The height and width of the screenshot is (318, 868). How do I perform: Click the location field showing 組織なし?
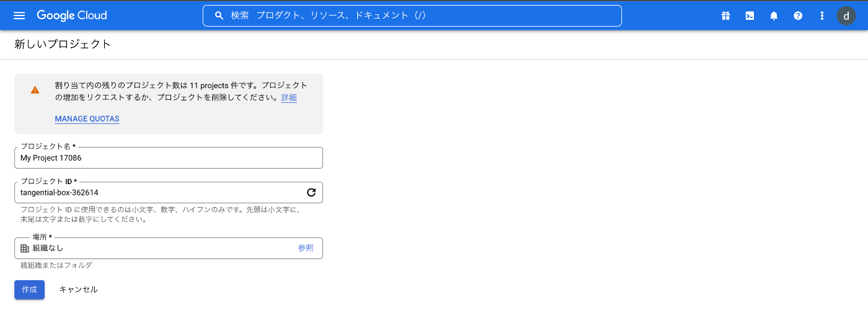(168, 248)
